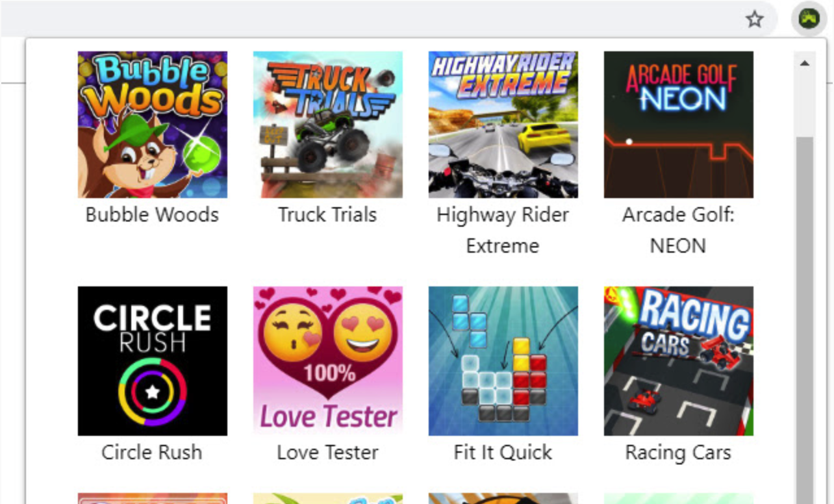This screenshot has width=834, height=504.
Task: Click the scrollbar up arrow
Action: coord(805,64)
